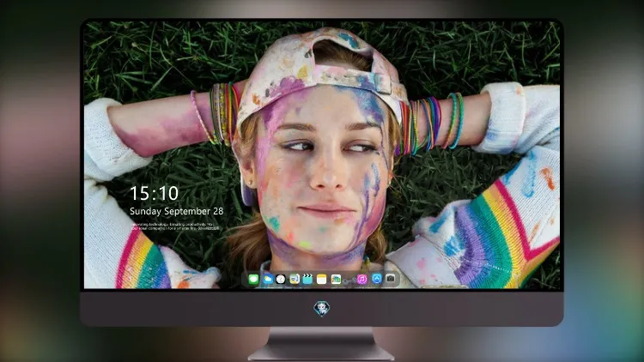Click the 15:10 clock display
Image resolution: width=644 pixels, height=362 pixels.
point(154,193)
